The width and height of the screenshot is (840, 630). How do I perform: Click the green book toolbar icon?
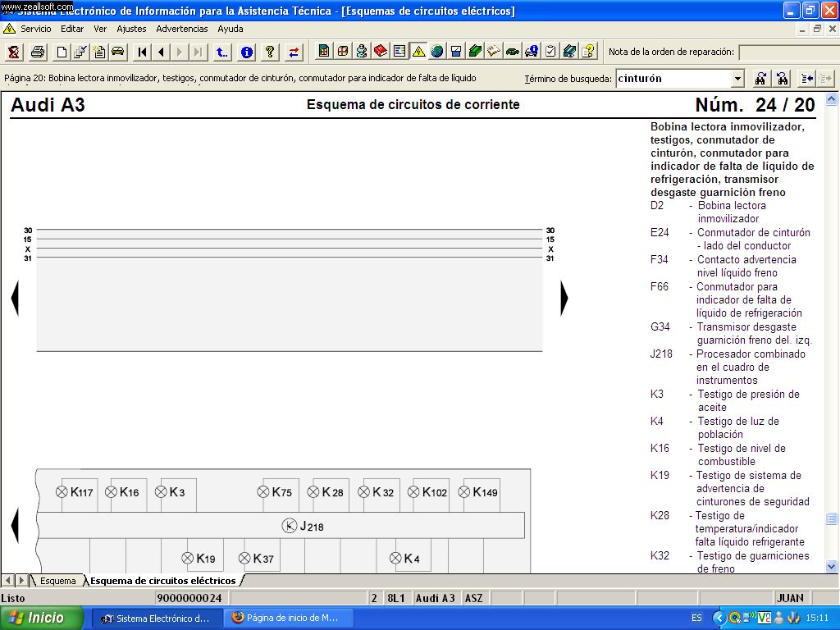coord(475,52)
